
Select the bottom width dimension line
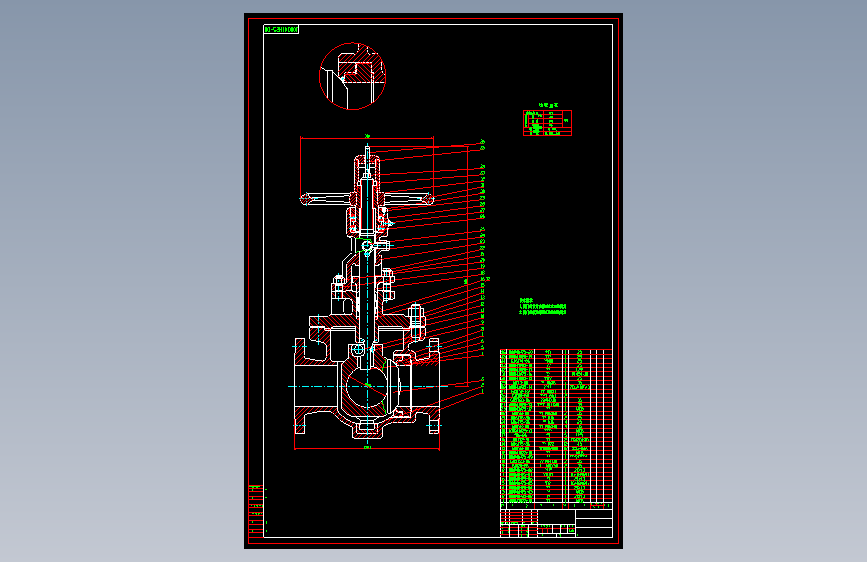pyautogui.click(x=367, y=448)
